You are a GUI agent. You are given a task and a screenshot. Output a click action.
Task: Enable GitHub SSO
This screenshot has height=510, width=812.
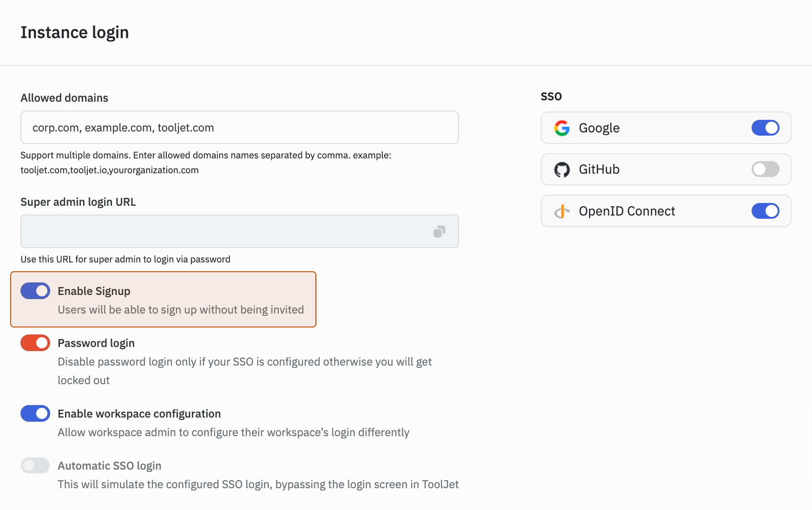click(x=765, y=170)
